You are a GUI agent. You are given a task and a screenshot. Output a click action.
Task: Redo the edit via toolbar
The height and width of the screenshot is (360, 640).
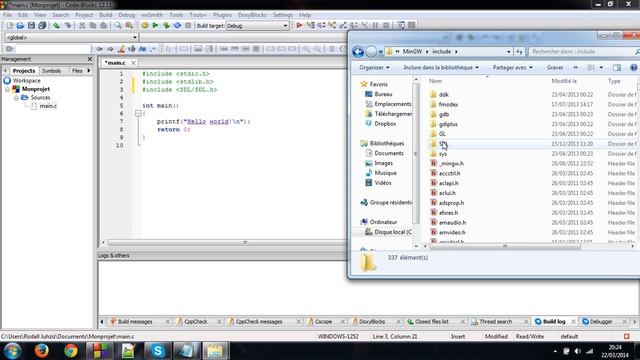68,25
